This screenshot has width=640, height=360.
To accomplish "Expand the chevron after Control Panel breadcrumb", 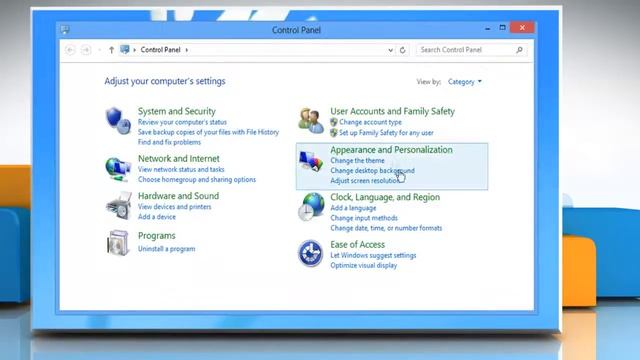I will pyautogui.click(x=187, y=50).
